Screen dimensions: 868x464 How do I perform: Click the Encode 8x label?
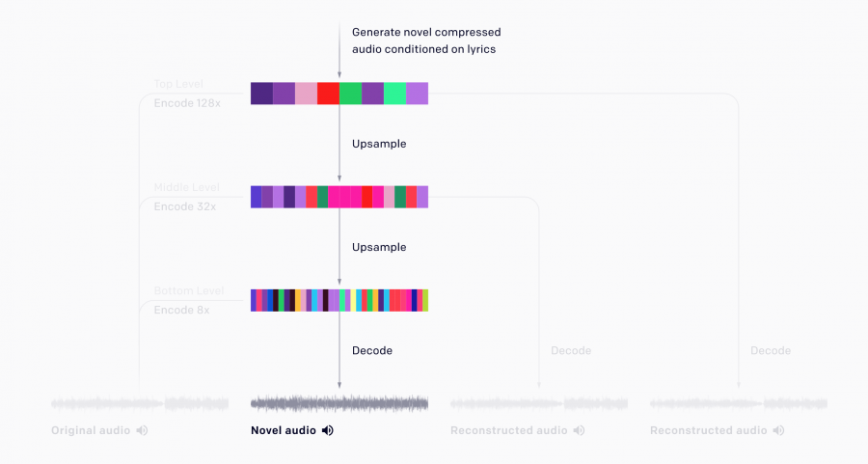coord(181,310)
